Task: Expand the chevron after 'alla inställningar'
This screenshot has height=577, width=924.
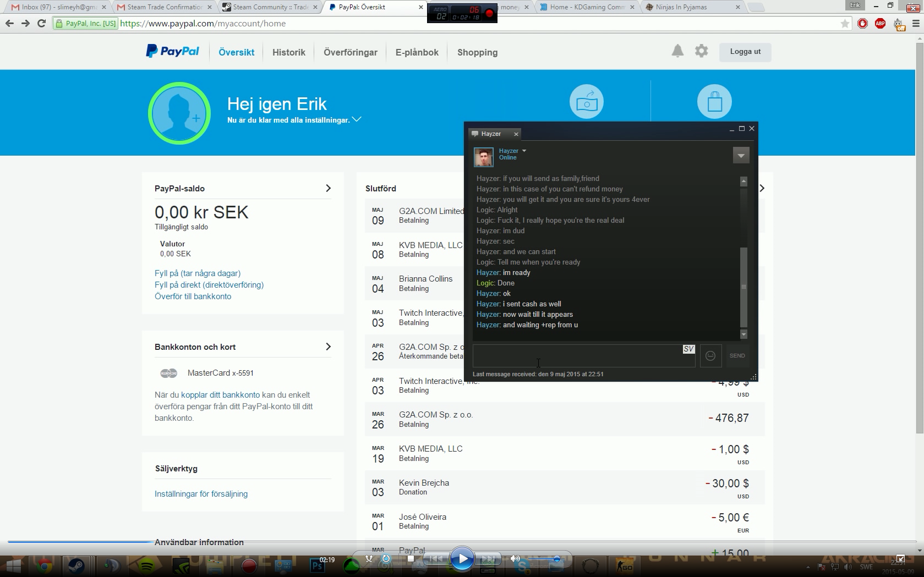Action: tap(357, 119)
